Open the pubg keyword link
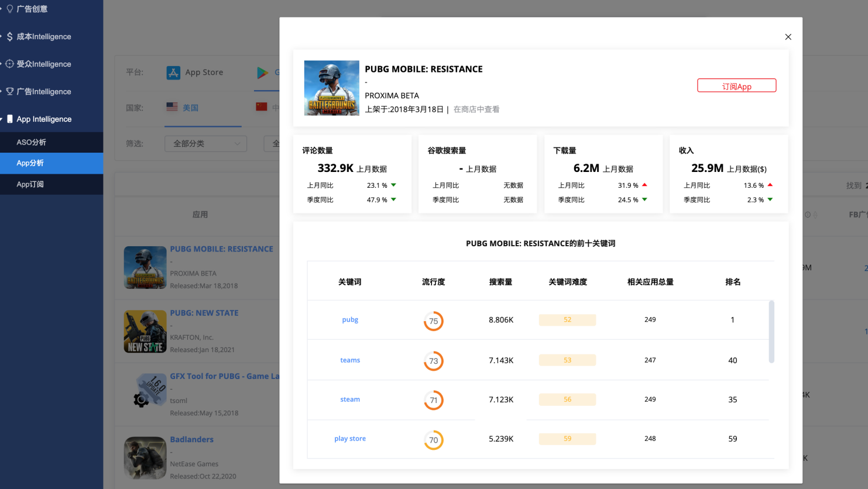Viewport: 868px width, 489px height. 350,319
